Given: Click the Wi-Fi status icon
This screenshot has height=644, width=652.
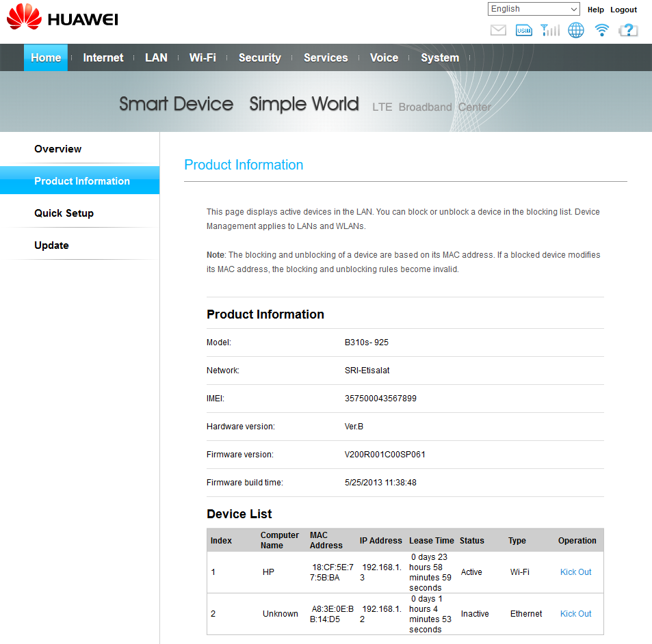Looking at the screenshot, I should point(602,30).
